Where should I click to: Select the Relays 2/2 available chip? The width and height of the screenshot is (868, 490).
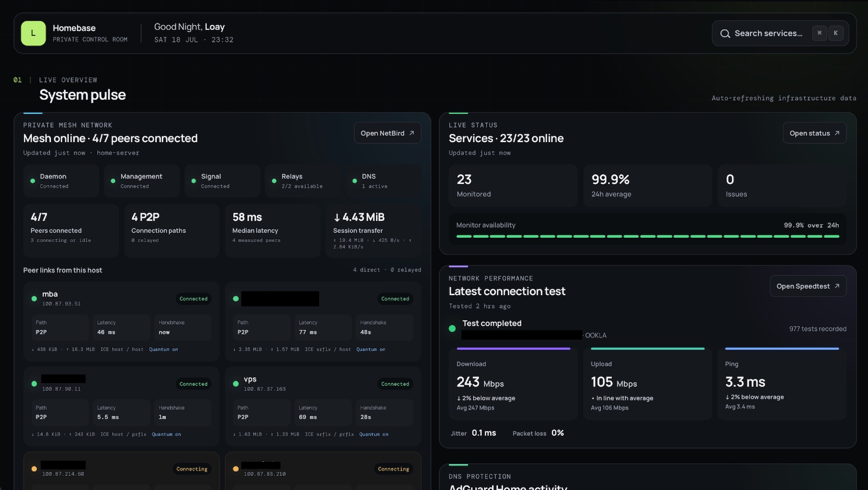click(303, 181)
